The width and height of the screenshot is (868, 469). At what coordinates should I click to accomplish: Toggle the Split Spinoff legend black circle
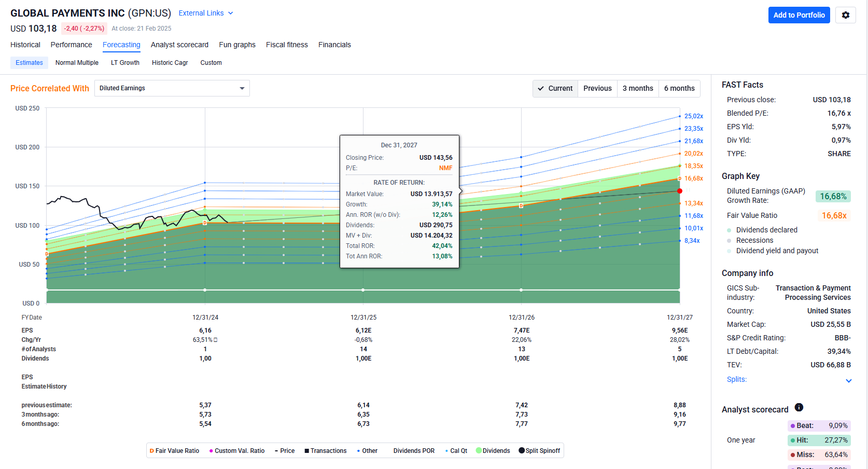(522, 450)
